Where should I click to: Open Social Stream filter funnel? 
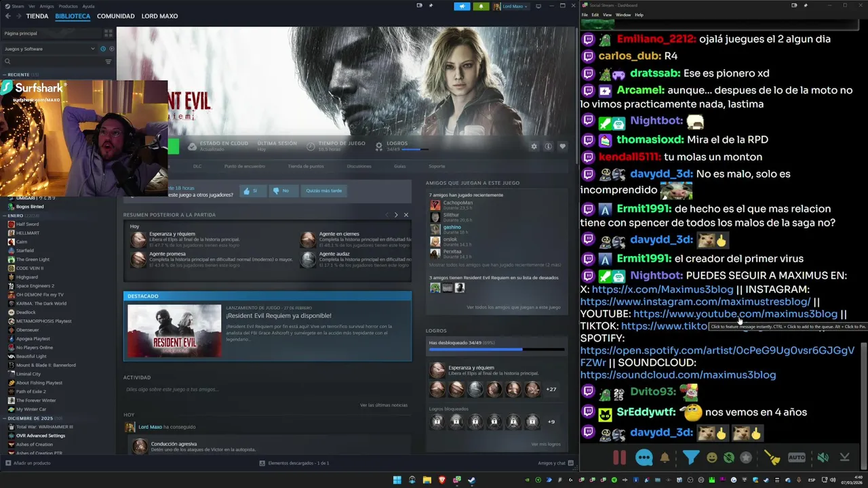point(690,457)
